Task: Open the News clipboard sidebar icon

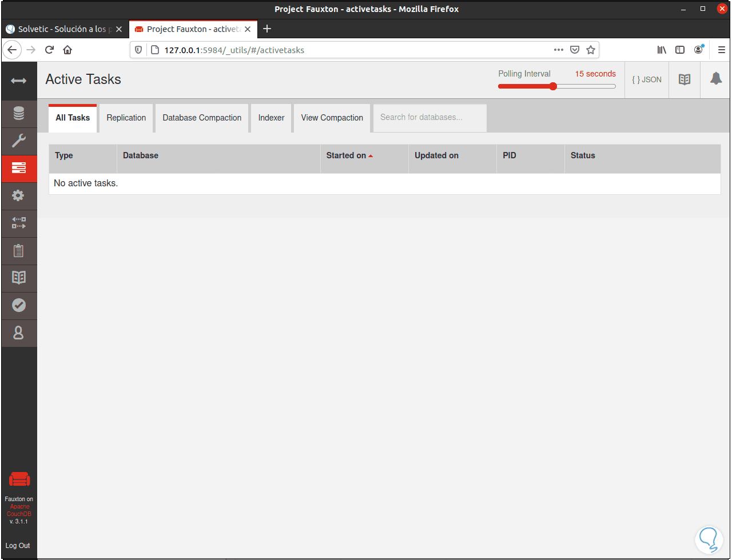Action: pyautogui.click(x=19, y=251)
